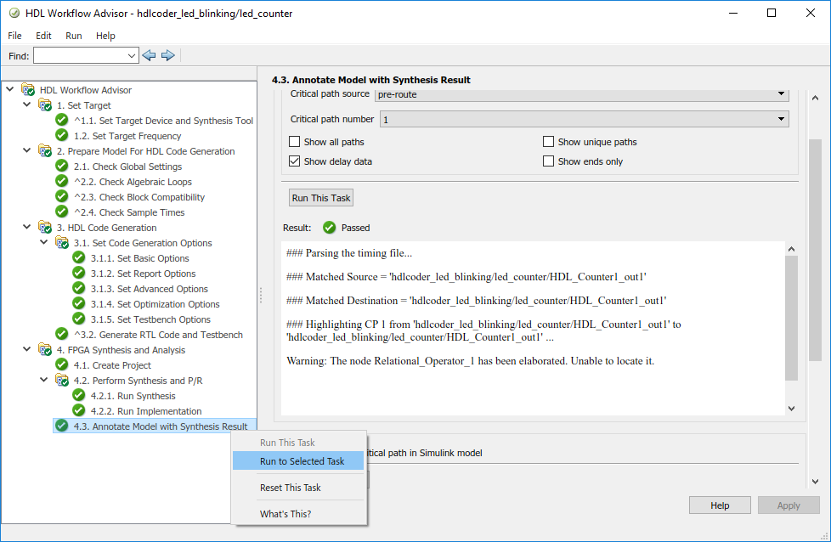Click the Help button
831x542 pixels.
coord(719,506)
